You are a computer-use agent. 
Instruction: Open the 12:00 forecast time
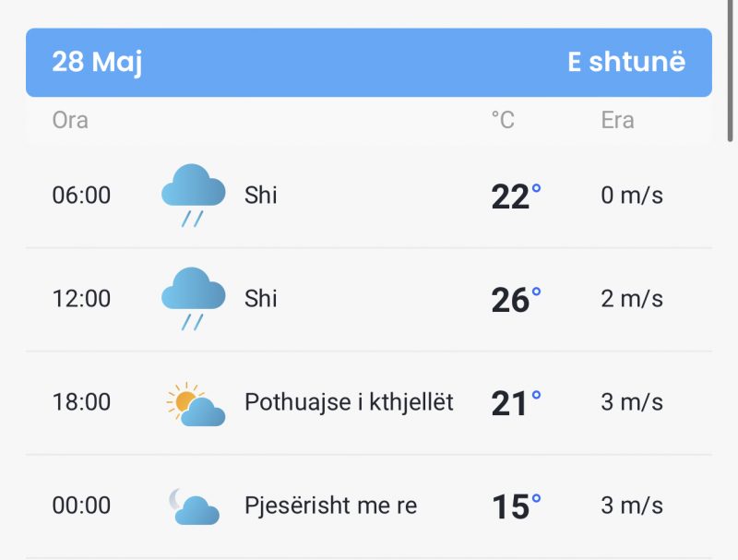coord(81,298)
